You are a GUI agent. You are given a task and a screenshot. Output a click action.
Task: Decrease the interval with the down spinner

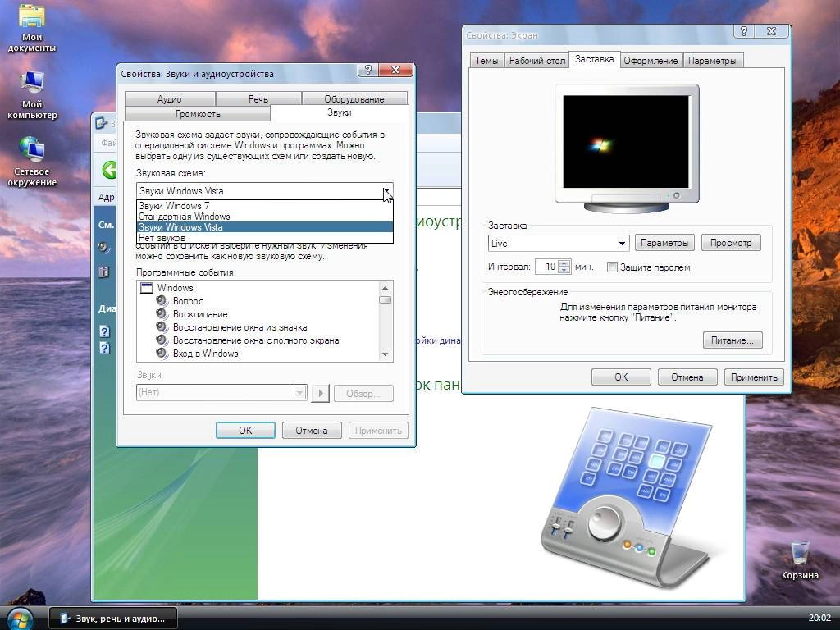pyautogui.click(x=564, y=271)
